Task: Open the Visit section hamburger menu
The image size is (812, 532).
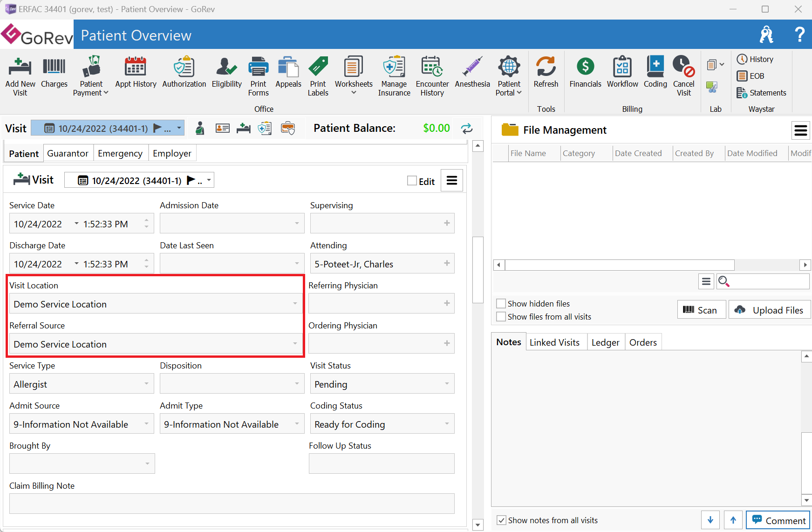Action: (452, 180)
